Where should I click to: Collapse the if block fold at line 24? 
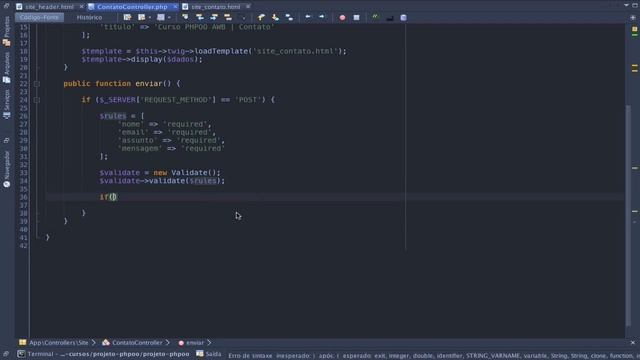click(x=37, y=100)
